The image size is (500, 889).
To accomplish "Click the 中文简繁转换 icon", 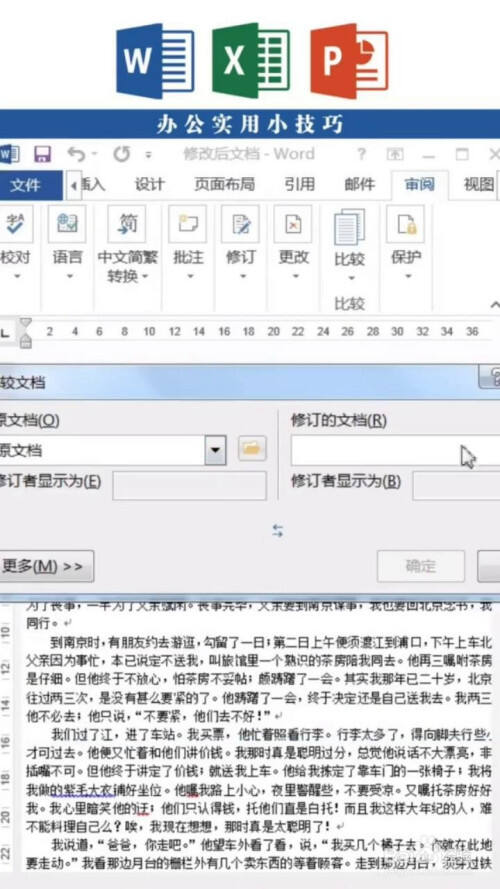I will point(127,225).
